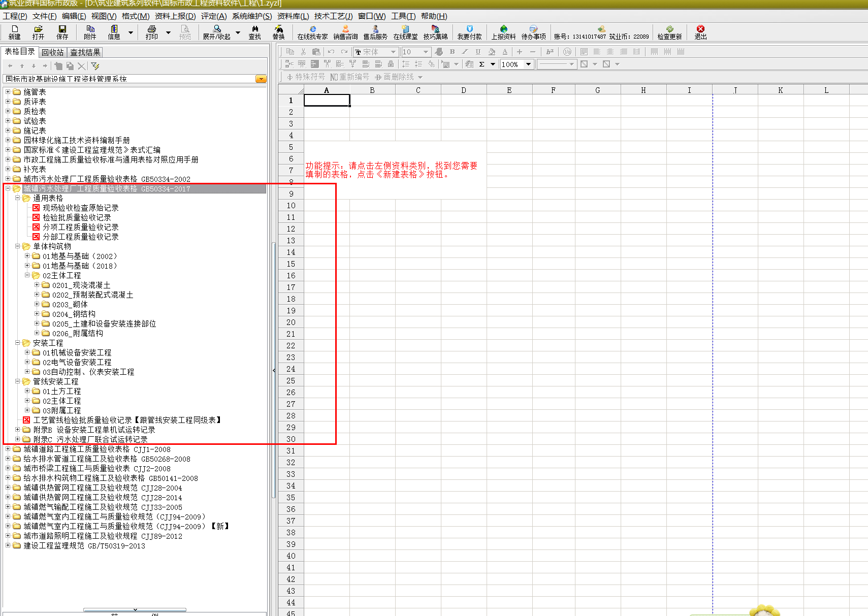Open the 文件(F) menu
Screen dimensions: 868x616
pos(45,16)
